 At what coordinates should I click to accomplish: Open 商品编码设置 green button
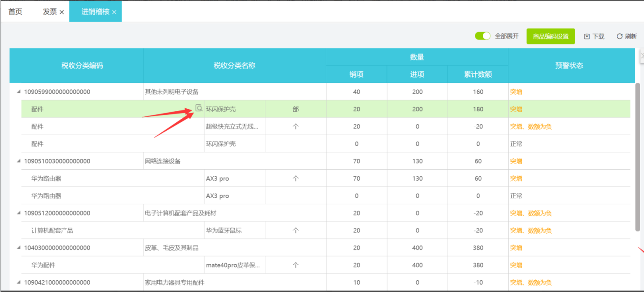tap(550, 36)
